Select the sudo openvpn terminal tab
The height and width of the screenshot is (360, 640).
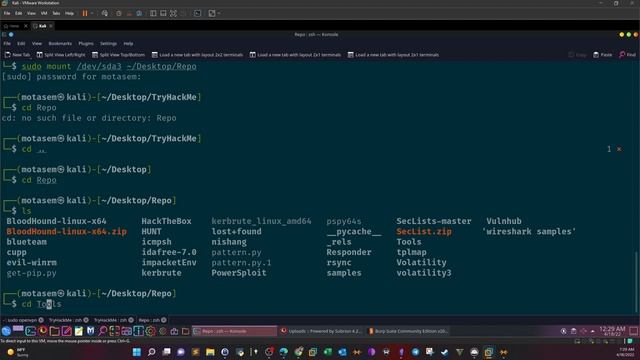click(22, 320)
